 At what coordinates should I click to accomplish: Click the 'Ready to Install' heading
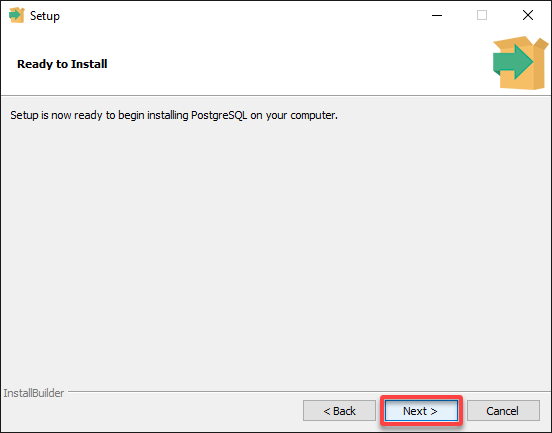click(62, 64)
